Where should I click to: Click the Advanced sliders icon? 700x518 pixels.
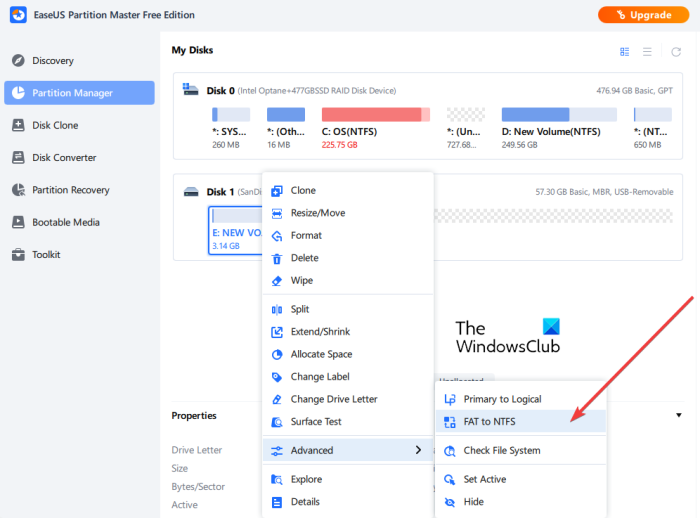pyautogui.click(x=277, y=451)
